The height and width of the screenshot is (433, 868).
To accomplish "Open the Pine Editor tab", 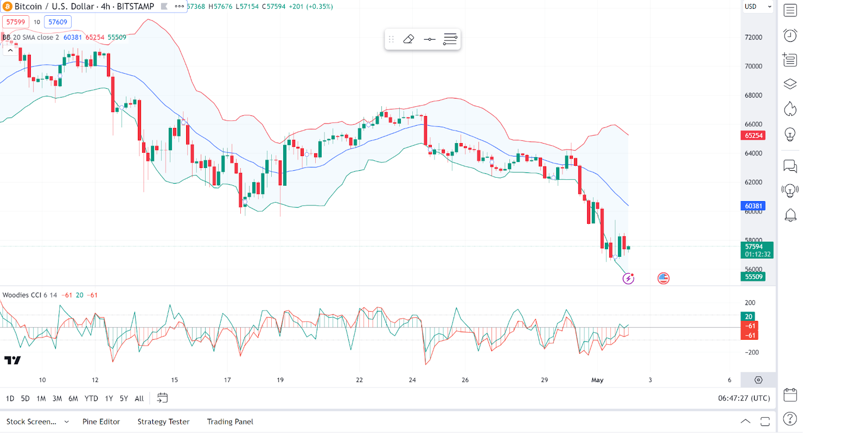I will point(101,422).
